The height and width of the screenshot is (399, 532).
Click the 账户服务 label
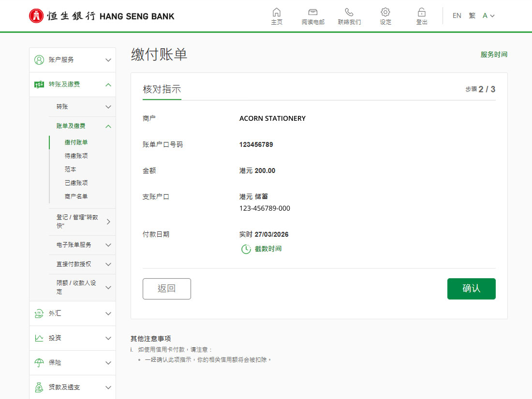61,60
